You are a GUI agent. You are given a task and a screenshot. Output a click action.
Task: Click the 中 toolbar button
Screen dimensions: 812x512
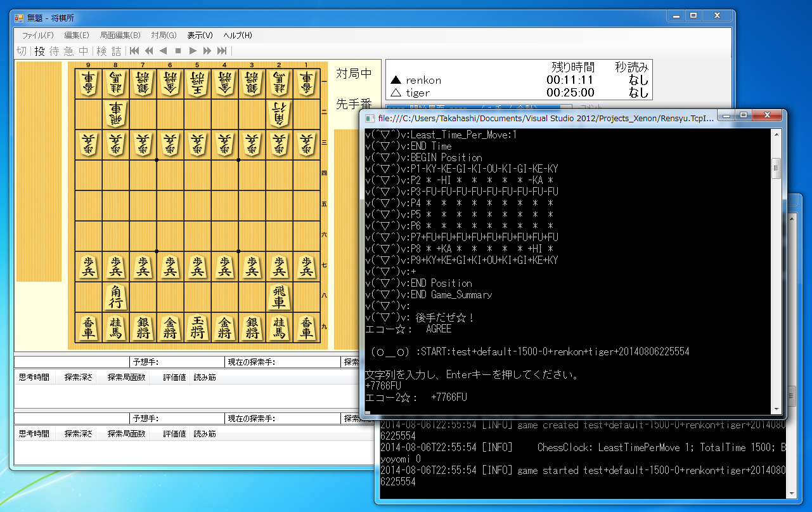coord(84,51)
